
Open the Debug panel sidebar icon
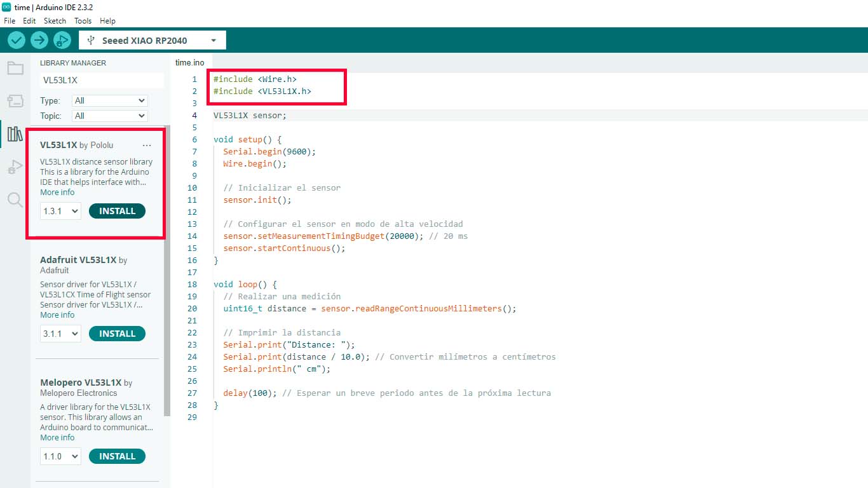point(15,167)
